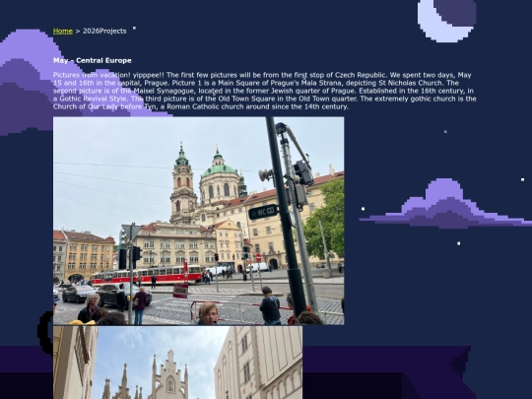Click the 2026Projects breadcrumb text
The height and width of the screenshot is (399, 532).
click(104, 31)
